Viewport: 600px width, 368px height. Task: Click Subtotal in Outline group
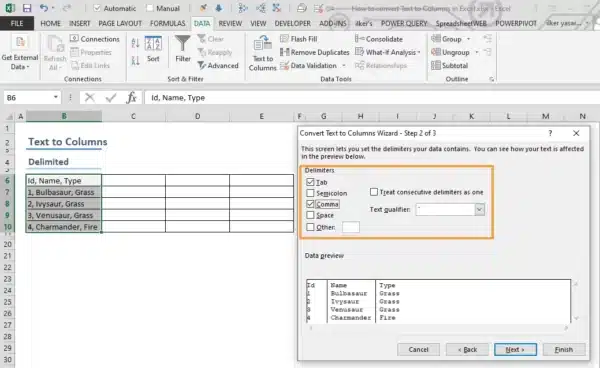click(450, 65)
